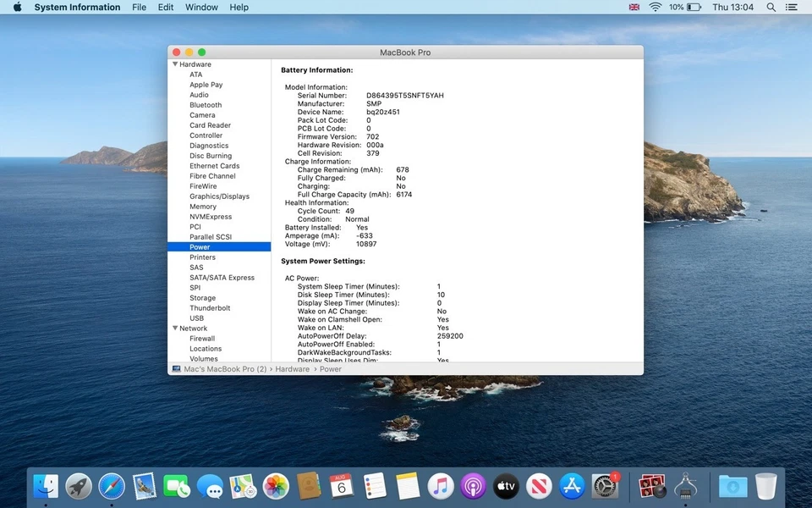
Task: Open Maps app in dock
Action: (x=243, y=487)
